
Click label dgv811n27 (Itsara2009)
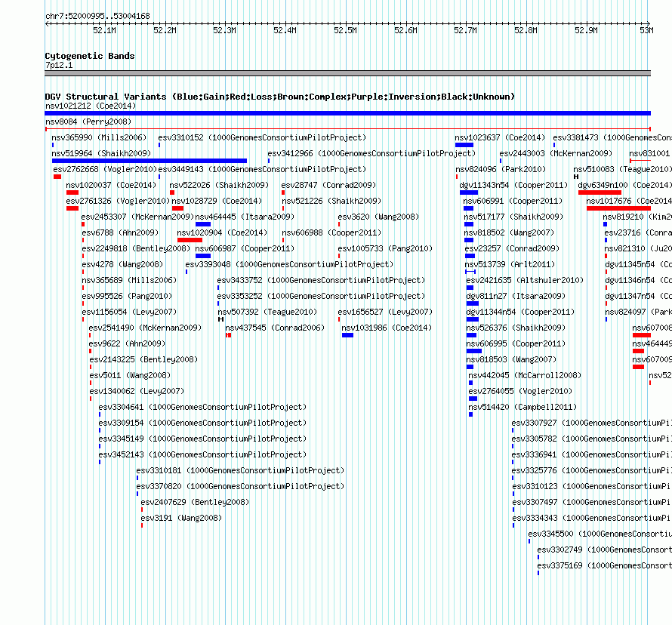(516, 296)
